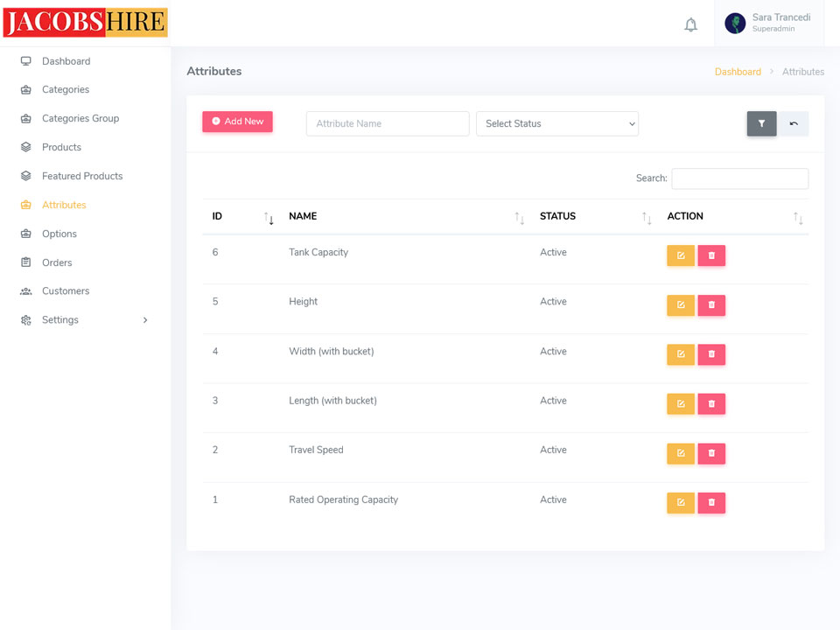Expand the Settings sidebar menu
Viewport: 840px width, 630px height.
pos(85,320)
